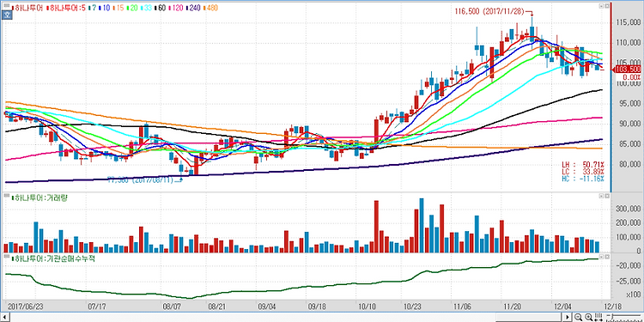Click the 하나투어:거래량 volume indicator label

40,198
